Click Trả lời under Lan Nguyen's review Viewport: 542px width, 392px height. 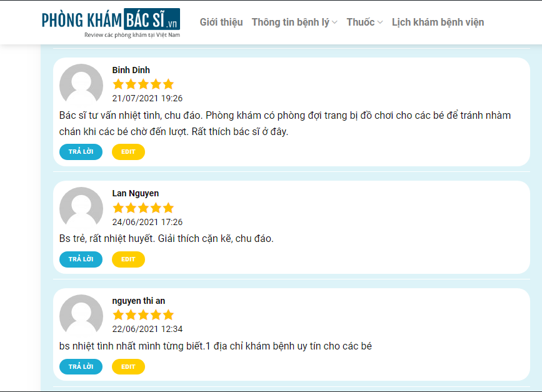[81, 259]
